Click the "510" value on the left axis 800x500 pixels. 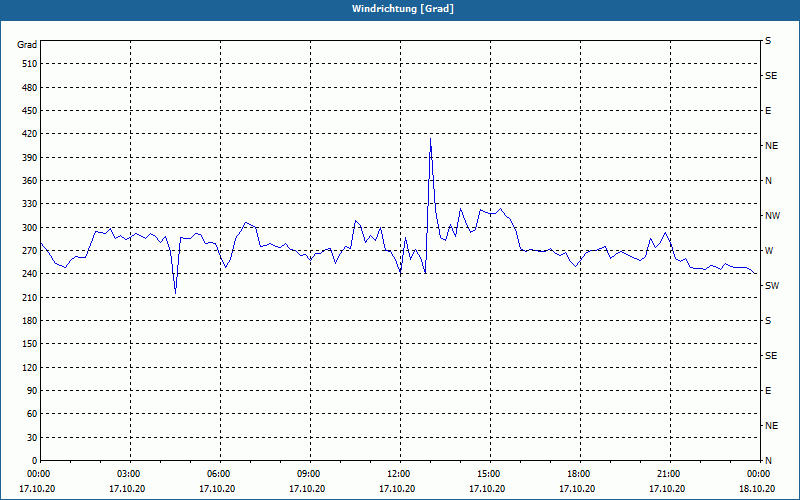click(30, 64)
